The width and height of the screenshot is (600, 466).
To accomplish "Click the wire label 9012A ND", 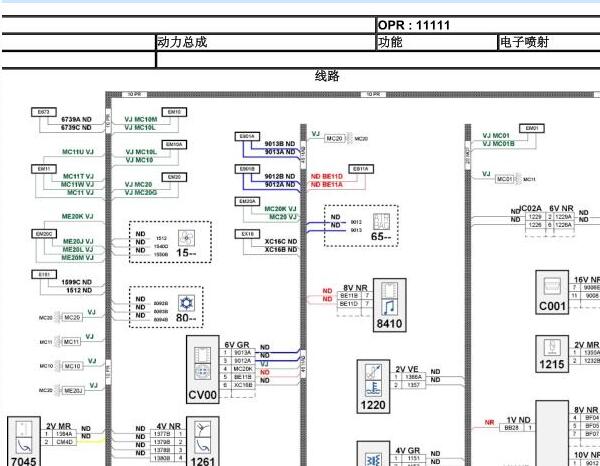I will 280,184.
